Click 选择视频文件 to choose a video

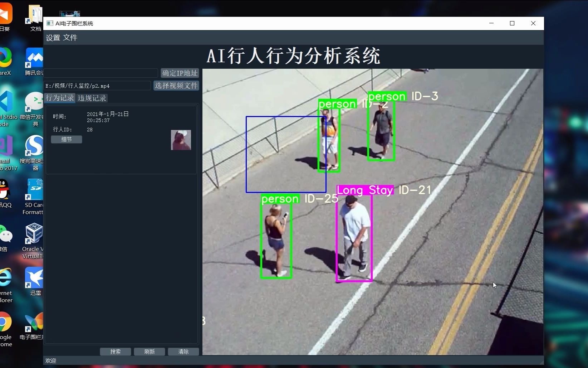(x=176, y=86)
